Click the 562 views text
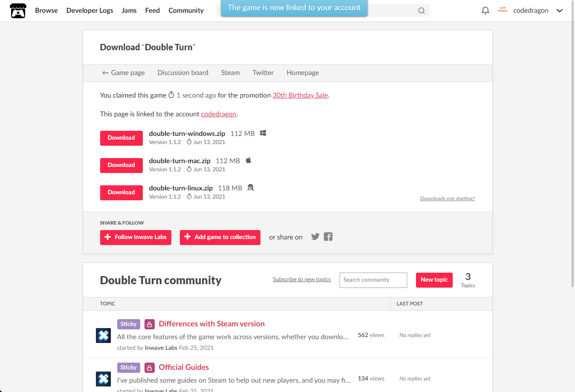 (371, 335)
